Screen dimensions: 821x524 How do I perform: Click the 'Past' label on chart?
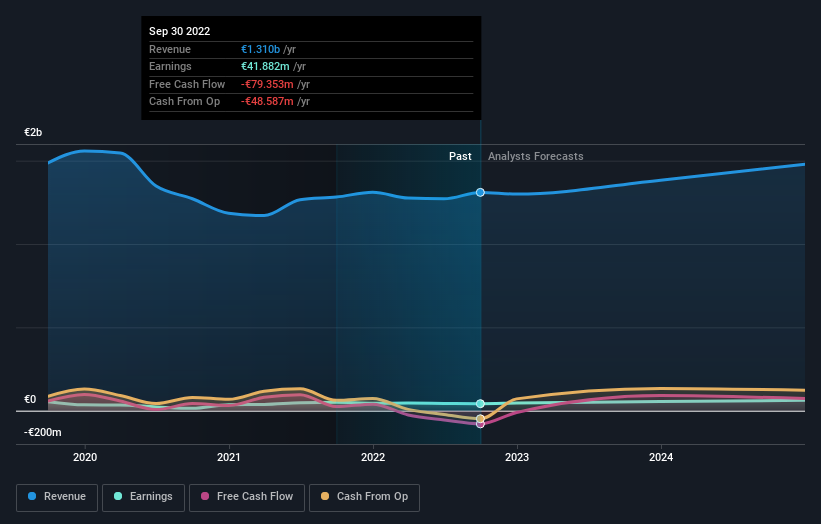(x=460, y=156)
